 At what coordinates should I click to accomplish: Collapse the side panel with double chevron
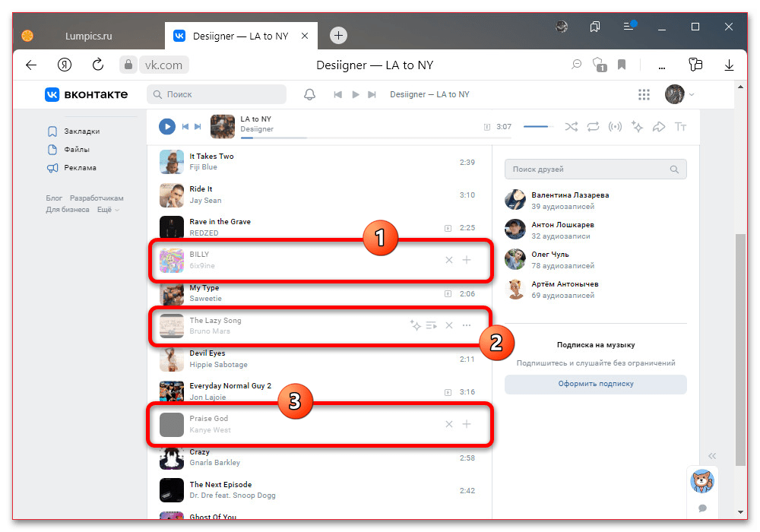tap(712, 456)
